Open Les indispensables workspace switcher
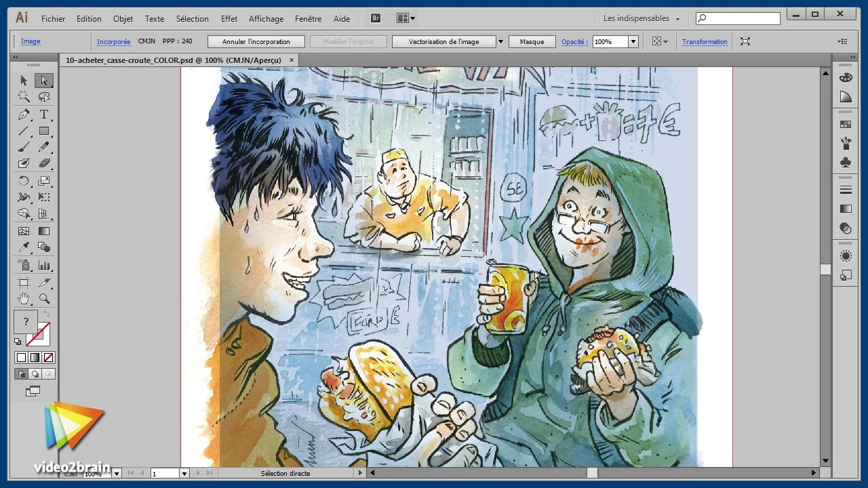868x488 pixels. click(642, 18)
